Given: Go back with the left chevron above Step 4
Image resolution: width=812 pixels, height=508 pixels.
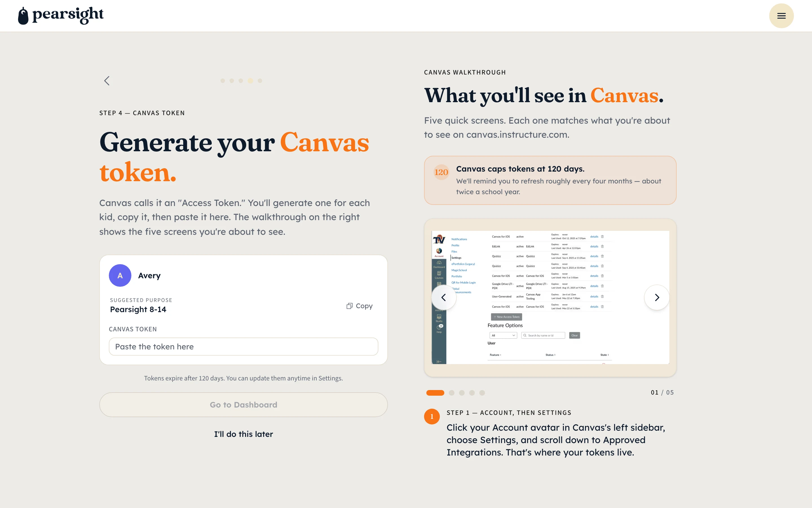Looking at the screenshot, I should tap(107, 81).
